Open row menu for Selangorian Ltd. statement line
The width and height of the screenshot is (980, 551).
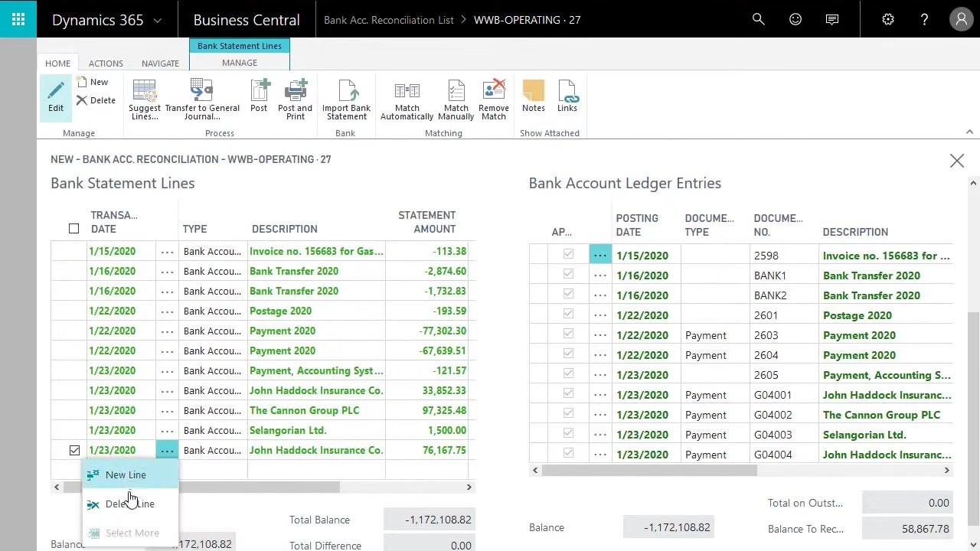167,430
